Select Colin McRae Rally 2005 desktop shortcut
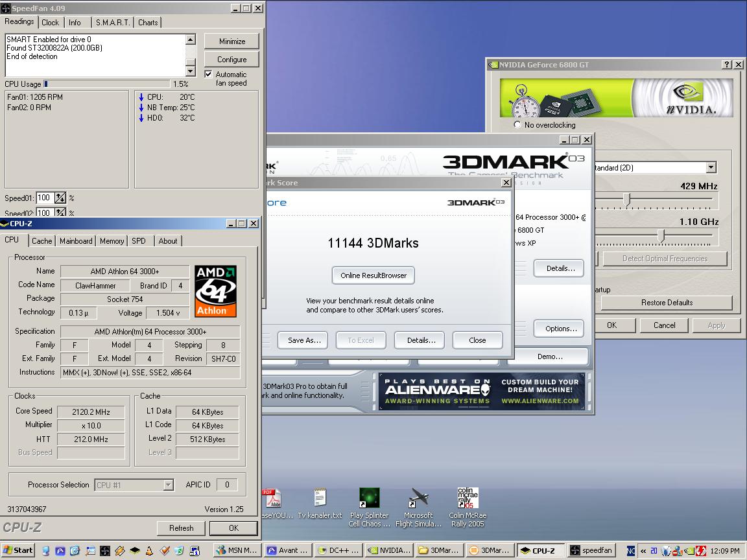The width and height of the screenshot is (747, 560). pos(468,507)
